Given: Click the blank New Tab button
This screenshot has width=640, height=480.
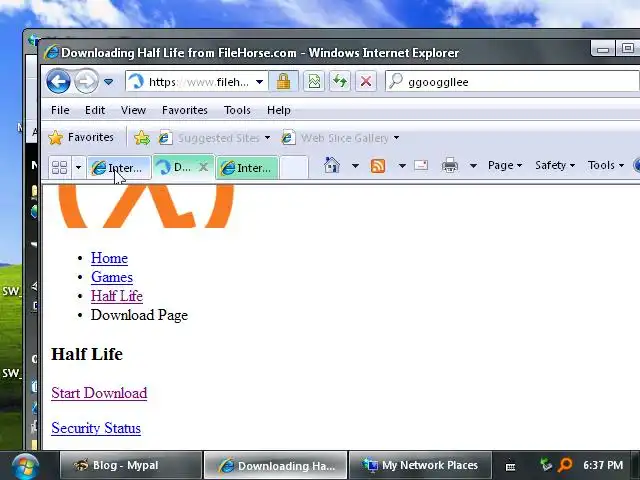Looking at the screenshot, I should click(294, 167).
